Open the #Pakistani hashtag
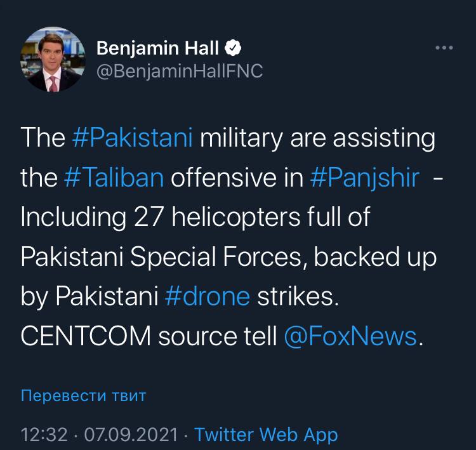The height and width of the screenshot is (450, 476). click(x=133, y=139)
